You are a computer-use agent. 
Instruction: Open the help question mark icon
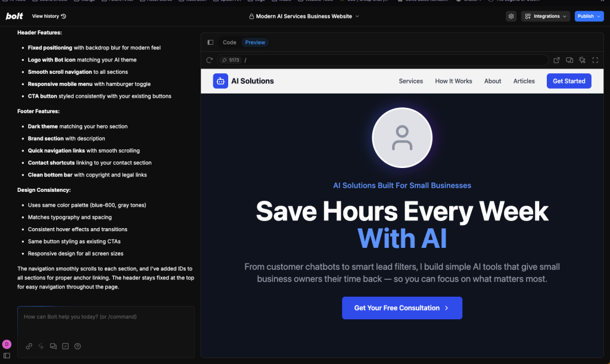[77, 346]
